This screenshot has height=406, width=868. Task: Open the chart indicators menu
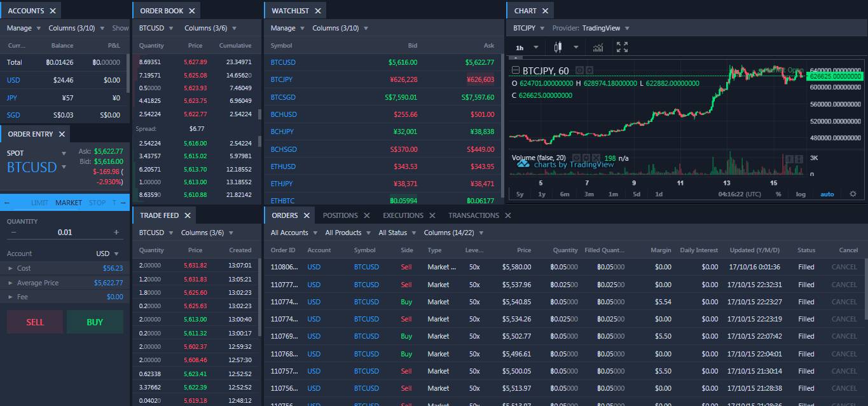click(598, 47)
